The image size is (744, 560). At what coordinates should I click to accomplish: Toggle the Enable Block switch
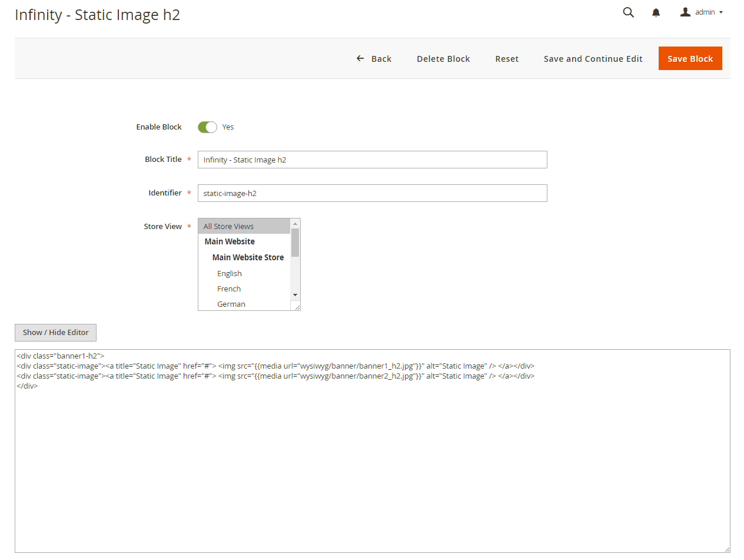pyautogui.click(x=207, y=127)
